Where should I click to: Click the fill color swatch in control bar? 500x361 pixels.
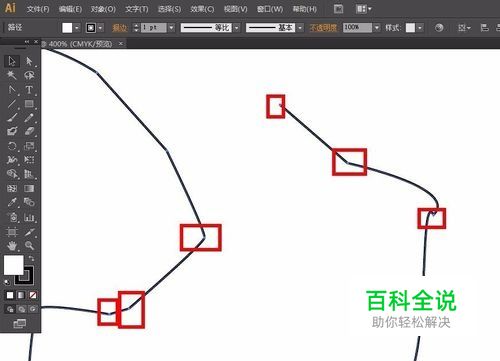click(x=67, y=28)
